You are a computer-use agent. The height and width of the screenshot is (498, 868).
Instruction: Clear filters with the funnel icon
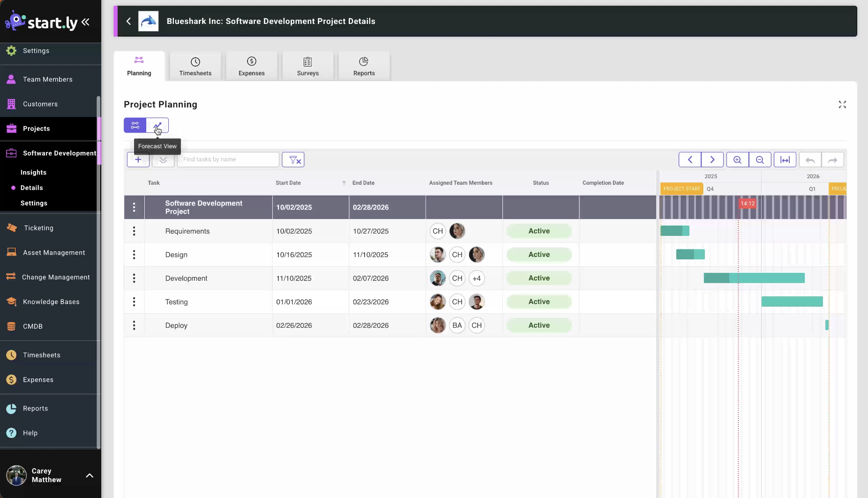pos(293,159)
